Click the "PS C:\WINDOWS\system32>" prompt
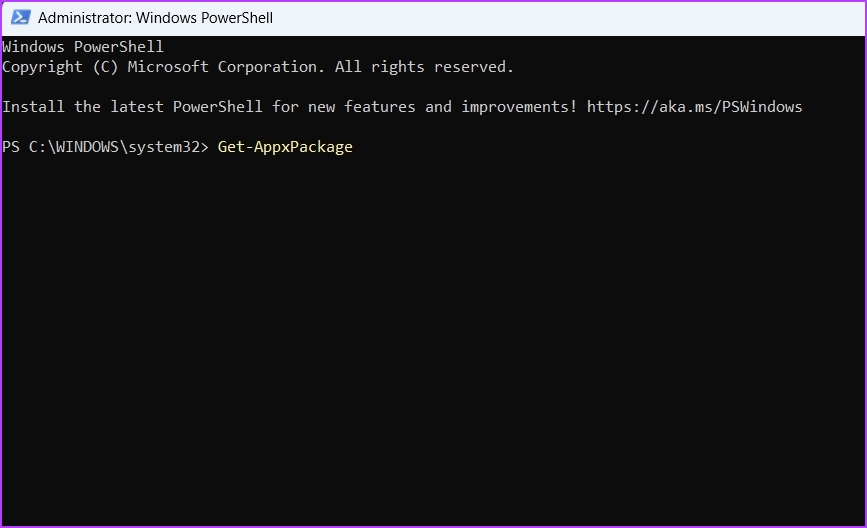The image size is (867, 528). 105,147
